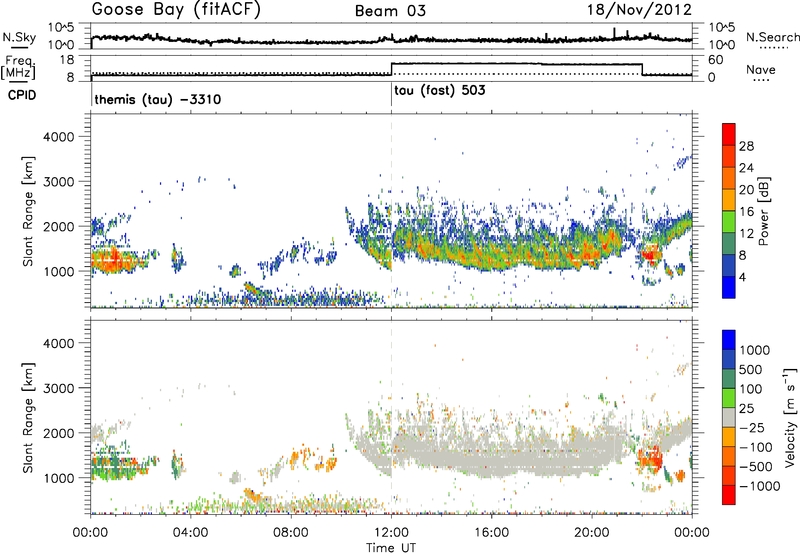This screenshot has width=800, height=554.
Task: Click the 3000 tick on velocity panel axis
Action: click(58, 388)
